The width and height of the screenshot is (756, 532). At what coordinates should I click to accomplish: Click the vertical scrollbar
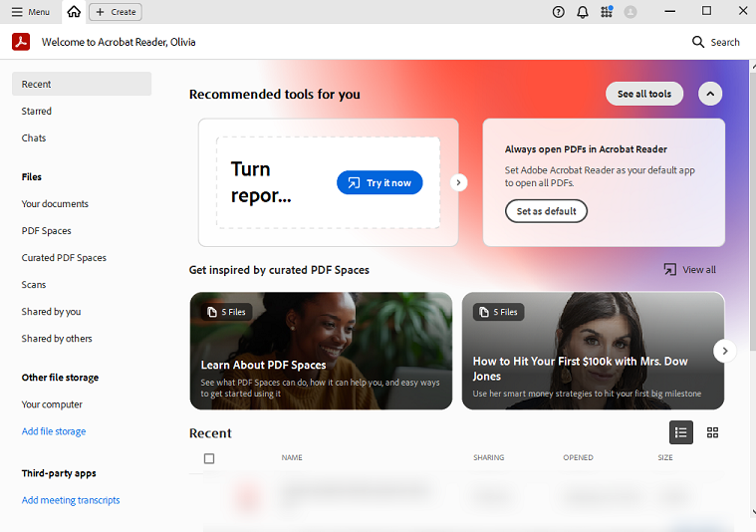pos(753,212)
